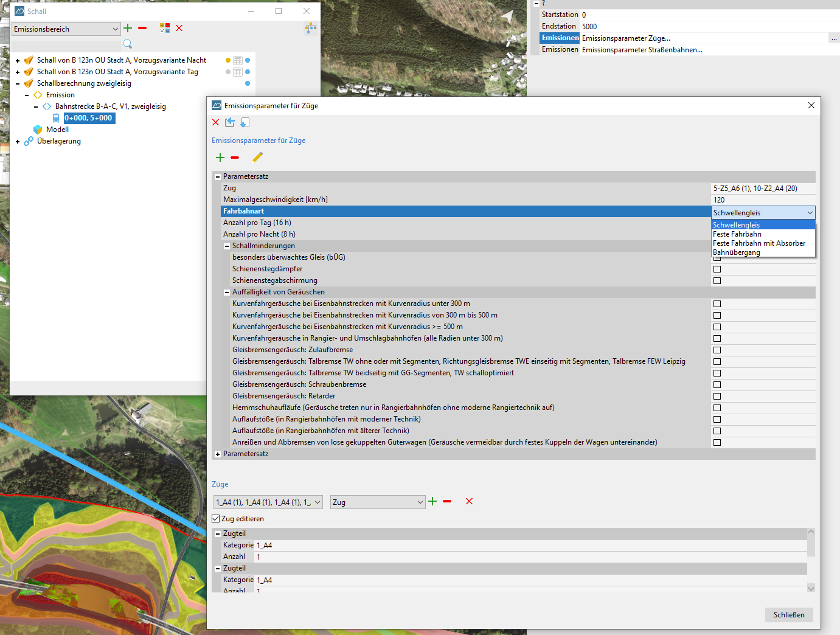Select Feste Fahrbahn mit Absorber option

tap(758, 243)
